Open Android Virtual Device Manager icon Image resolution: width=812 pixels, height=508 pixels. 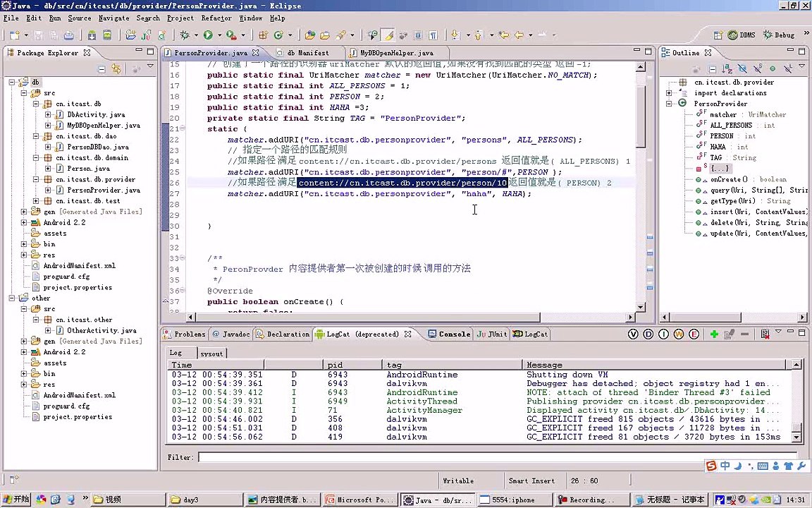click(106, 35)
